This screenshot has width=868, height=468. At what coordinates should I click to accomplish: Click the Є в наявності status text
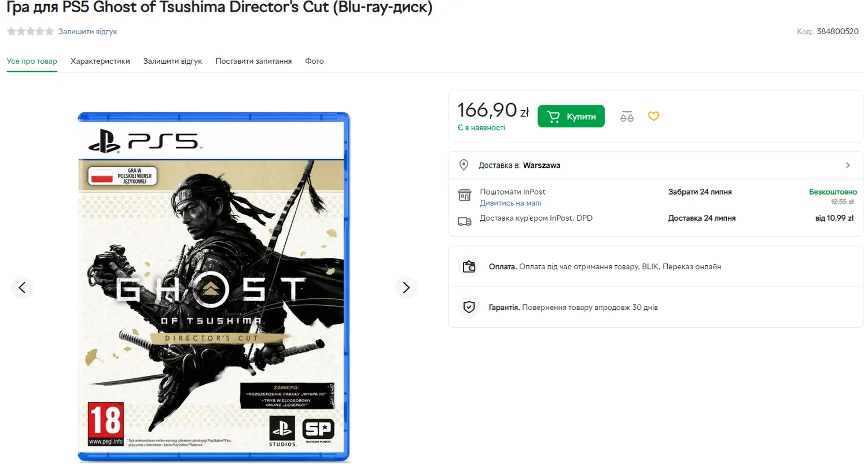tap(481, 127)
